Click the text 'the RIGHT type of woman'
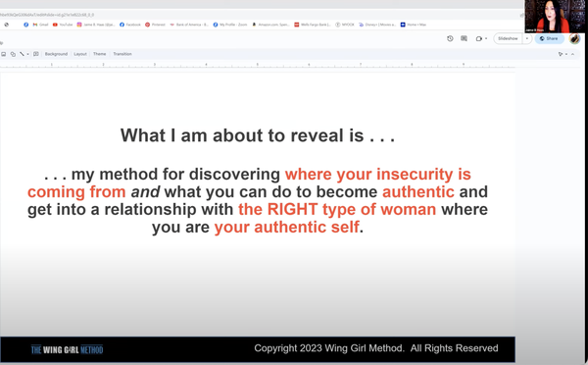 pyautogui.click(x=337, y=209)
